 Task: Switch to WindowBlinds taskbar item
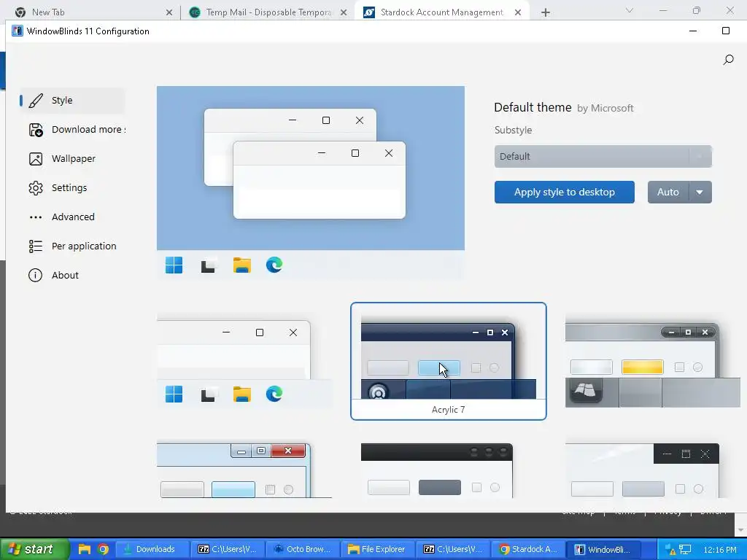tap(605, 549)
